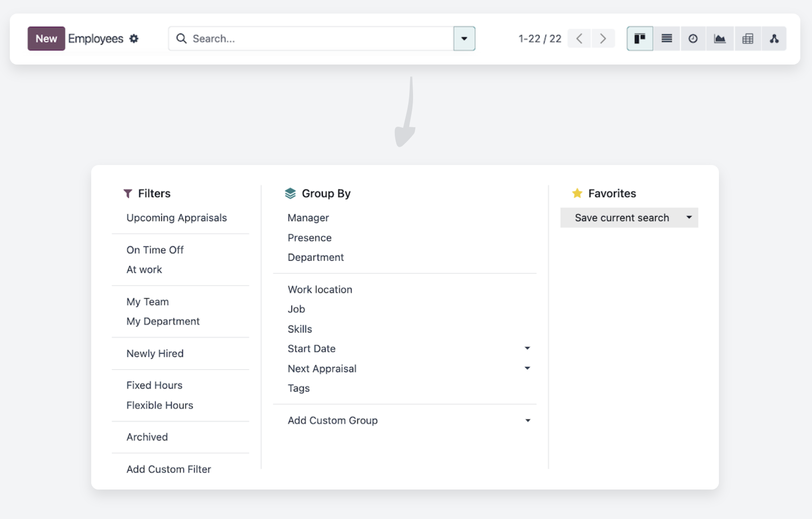812x519 pixels.
Task: Open the Graph view icon
Action: tap(719, 39)
